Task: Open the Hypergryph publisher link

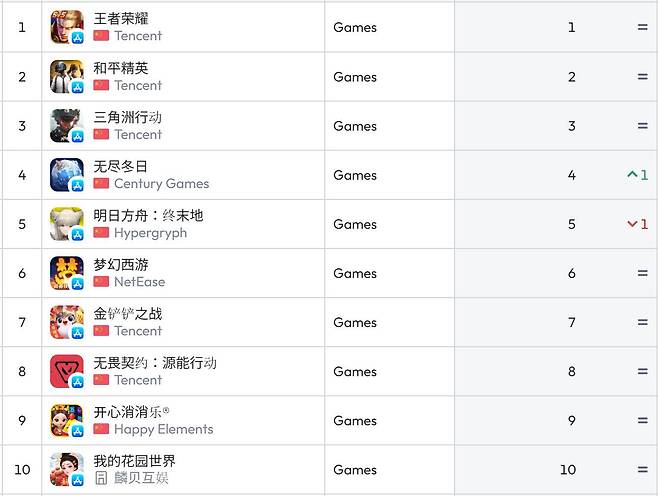Action: [150, 233]
